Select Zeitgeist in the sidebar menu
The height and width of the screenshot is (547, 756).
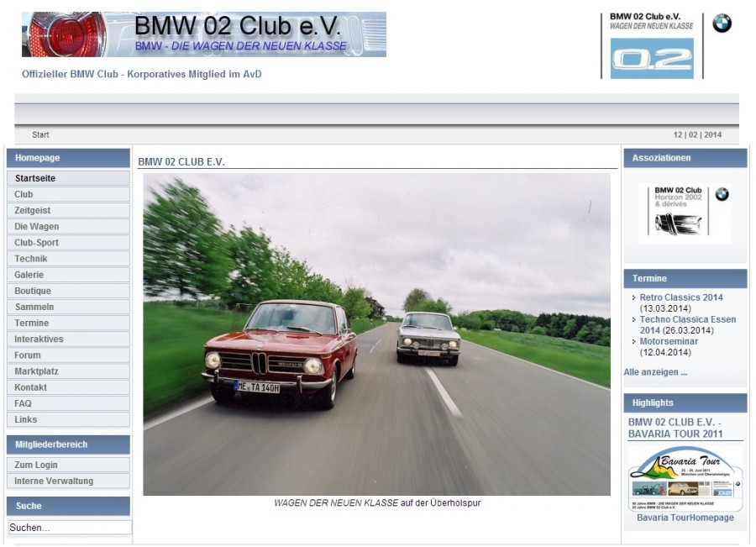click(x=69, y=210)
